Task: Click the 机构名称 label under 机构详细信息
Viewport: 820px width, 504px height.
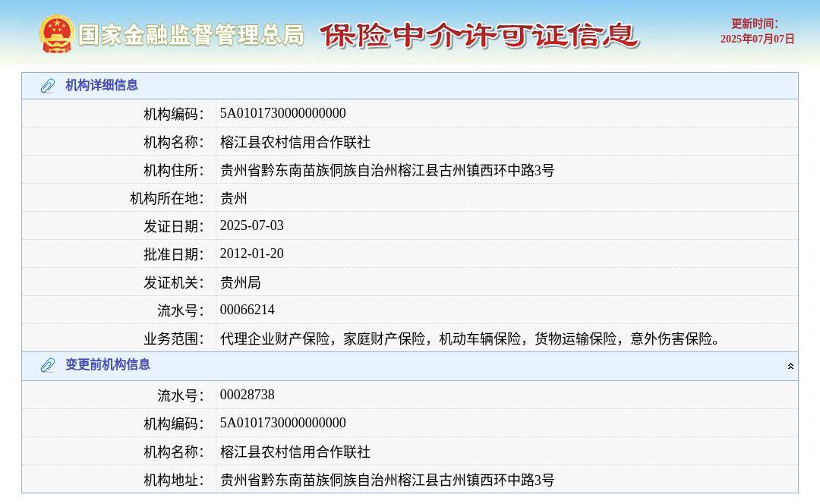Action: pos(174,142)
